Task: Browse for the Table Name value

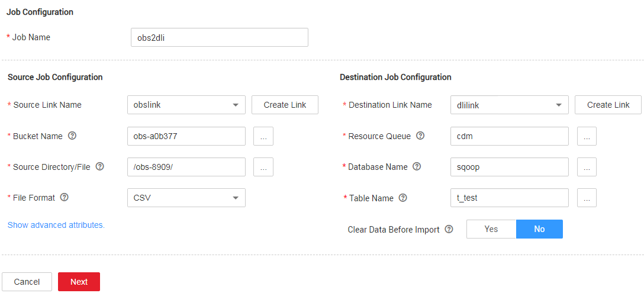Action: [587, 198]
